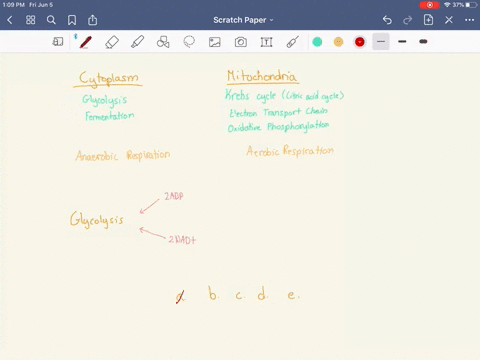Tap the 'Aerobic Respiration' text

[x=290, y=151]
